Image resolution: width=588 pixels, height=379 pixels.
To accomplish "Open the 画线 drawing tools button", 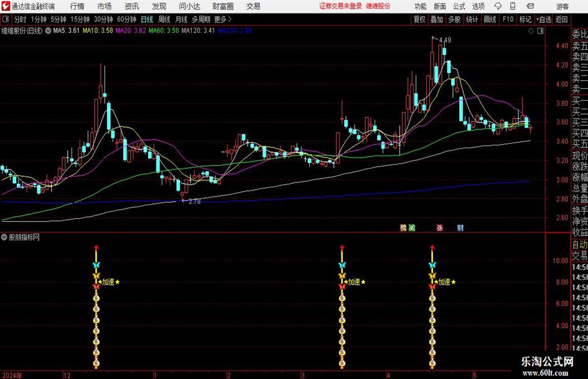I will (x=490, y=19).
